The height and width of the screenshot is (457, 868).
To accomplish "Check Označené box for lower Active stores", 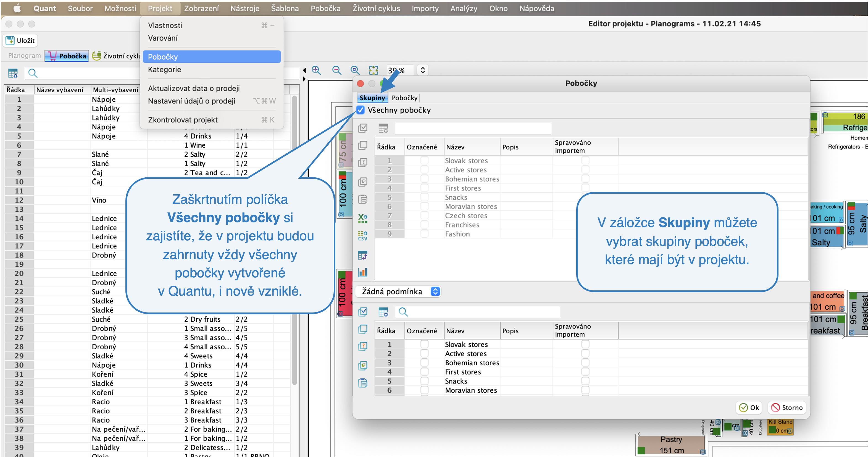I will point(424,353).
